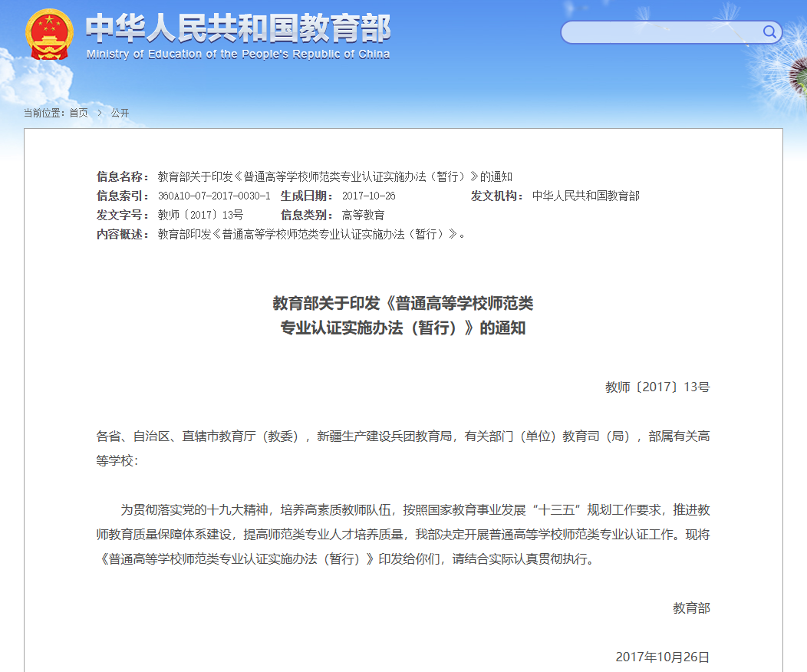Open the 公开 breadcrumb link
Viewport: 807px width, 672px height.
[120, 113]
